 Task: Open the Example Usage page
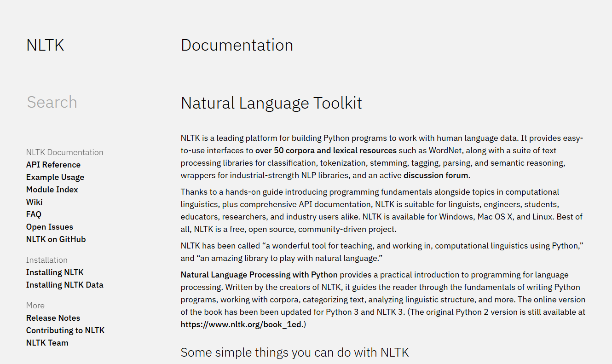pos(55,177)
